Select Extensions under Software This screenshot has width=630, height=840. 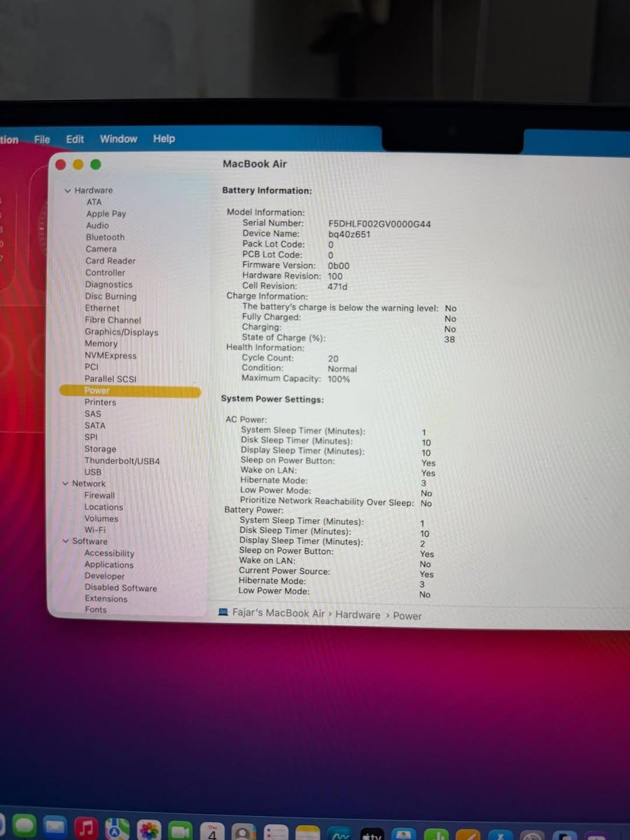click(106, 599)
